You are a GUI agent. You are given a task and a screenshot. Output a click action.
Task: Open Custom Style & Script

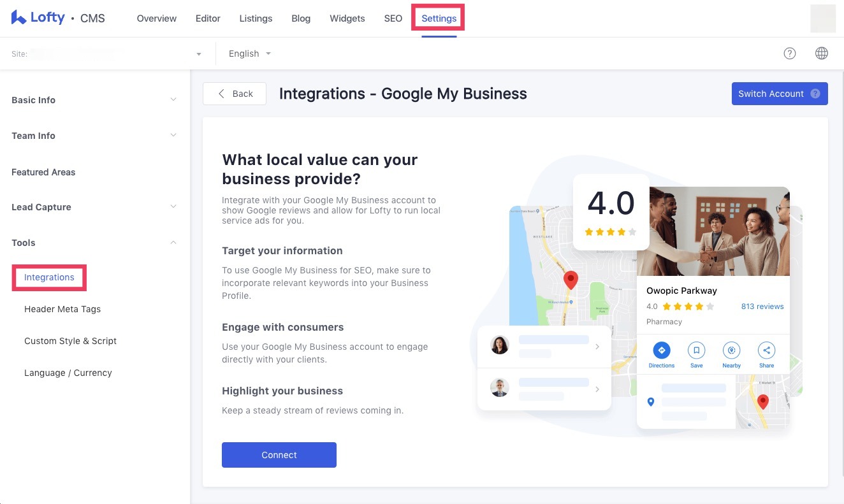pos(70,341)
